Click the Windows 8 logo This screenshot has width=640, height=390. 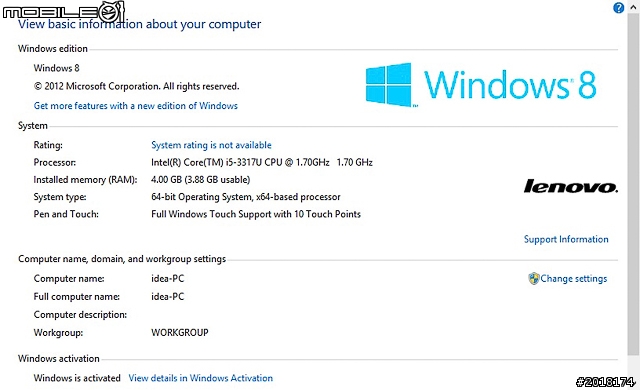(x=481, y=85)
